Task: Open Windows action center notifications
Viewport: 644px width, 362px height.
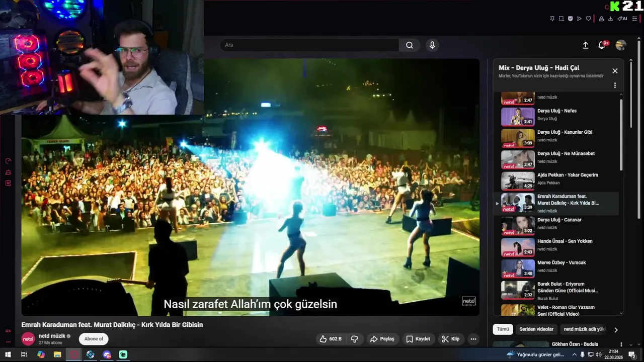Action: point(632,354)
